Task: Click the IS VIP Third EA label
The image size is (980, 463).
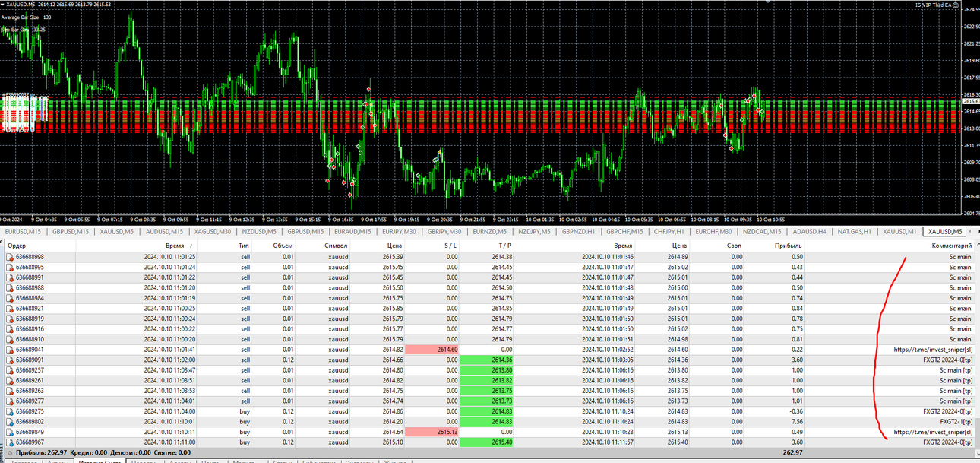Action: (934, 5)
